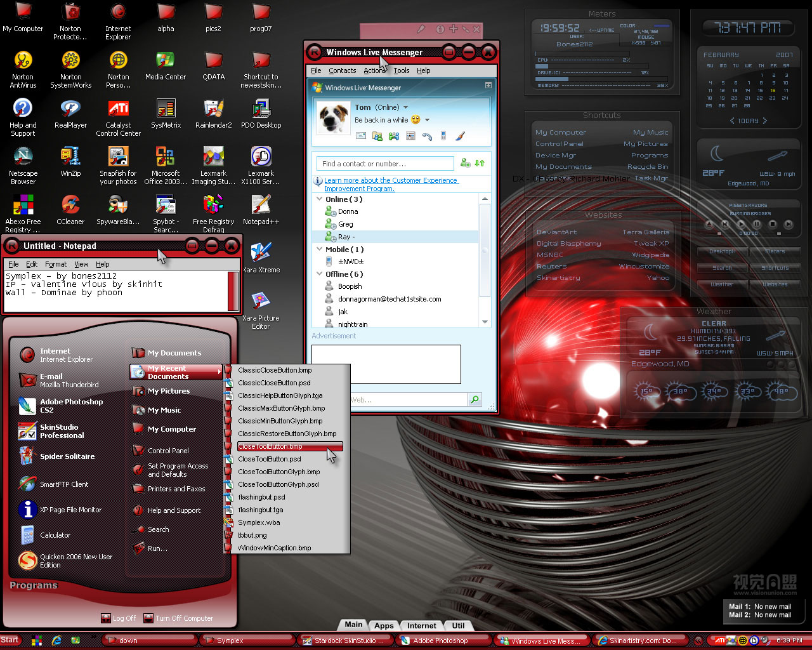Open the SysMetrix desktop icon
The image size is (812, 650).
pos(166,114)
